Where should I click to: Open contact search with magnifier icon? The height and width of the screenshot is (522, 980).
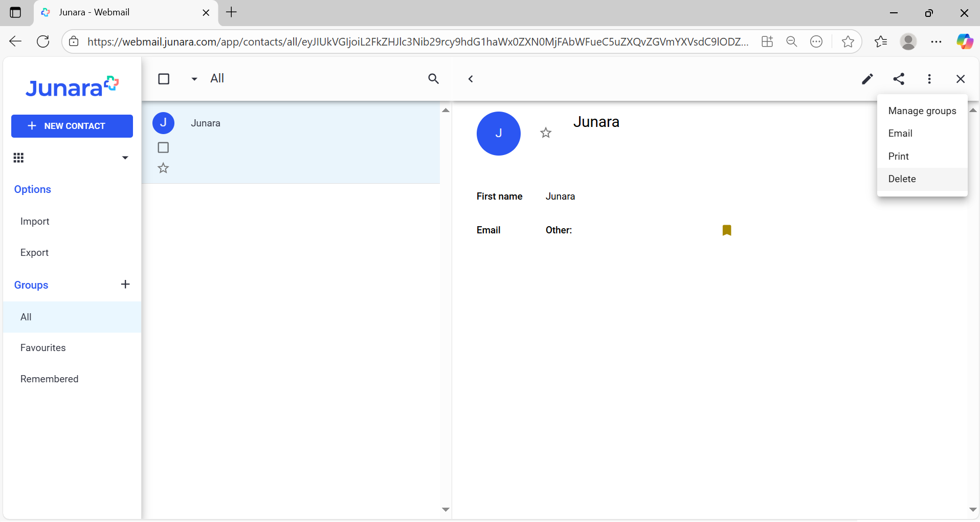point(433,79)
